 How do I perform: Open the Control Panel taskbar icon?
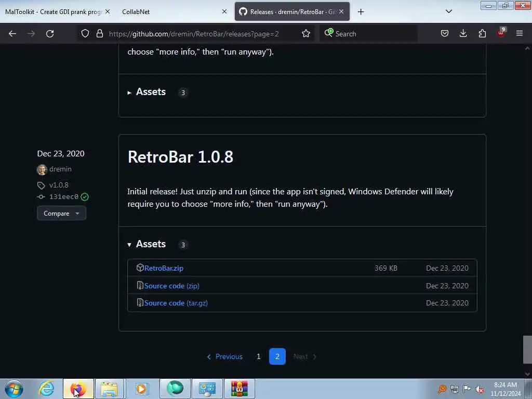(207, 389)
